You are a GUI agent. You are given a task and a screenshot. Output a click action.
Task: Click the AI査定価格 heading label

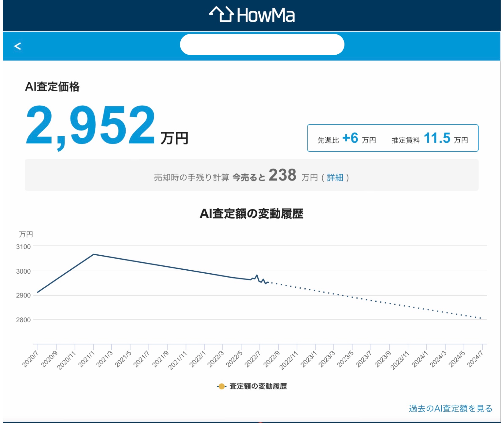[x=52, y=87]
